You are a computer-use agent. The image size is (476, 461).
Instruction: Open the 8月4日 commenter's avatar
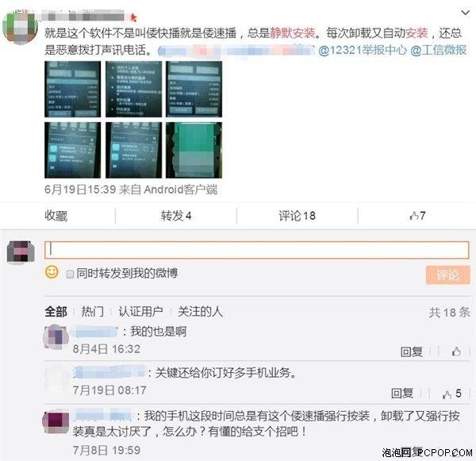coord(56,336)
